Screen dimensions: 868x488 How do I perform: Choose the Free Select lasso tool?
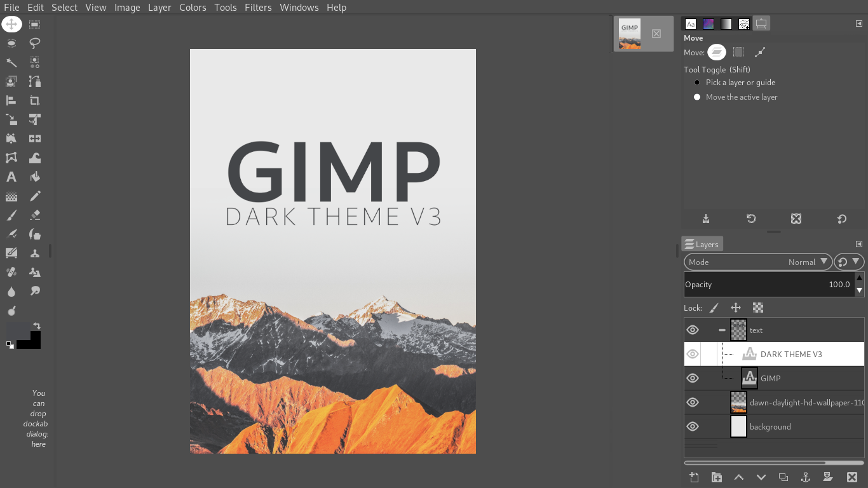[x=35, y=43]
